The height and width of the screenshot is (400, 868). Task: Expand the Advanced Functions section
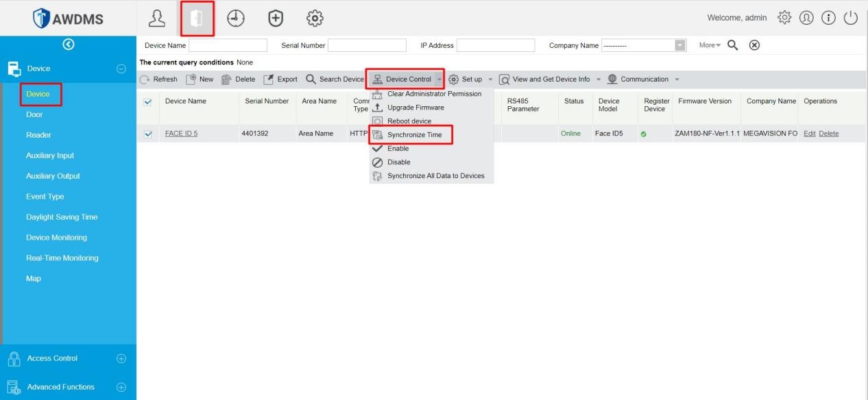tap(121, 387)
